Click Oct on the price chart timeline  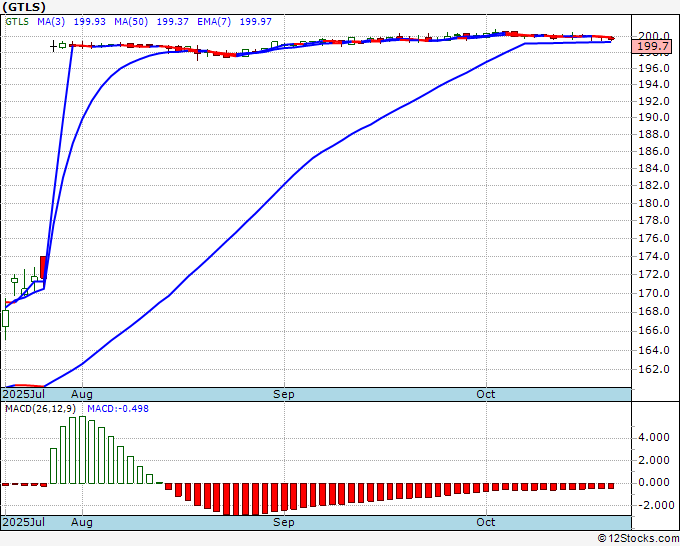pos(485,394)
